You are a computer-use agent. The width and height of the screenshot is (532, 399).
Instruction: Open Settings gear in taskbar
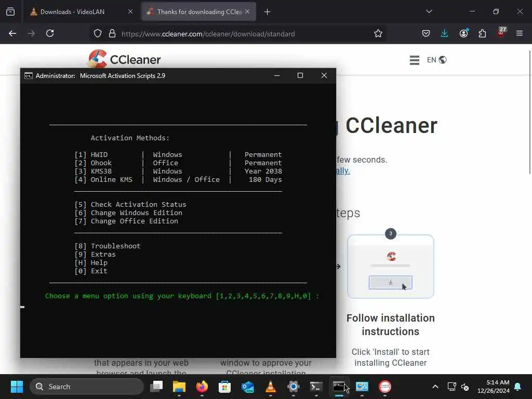pyautogui.click(x=293, y=387)
